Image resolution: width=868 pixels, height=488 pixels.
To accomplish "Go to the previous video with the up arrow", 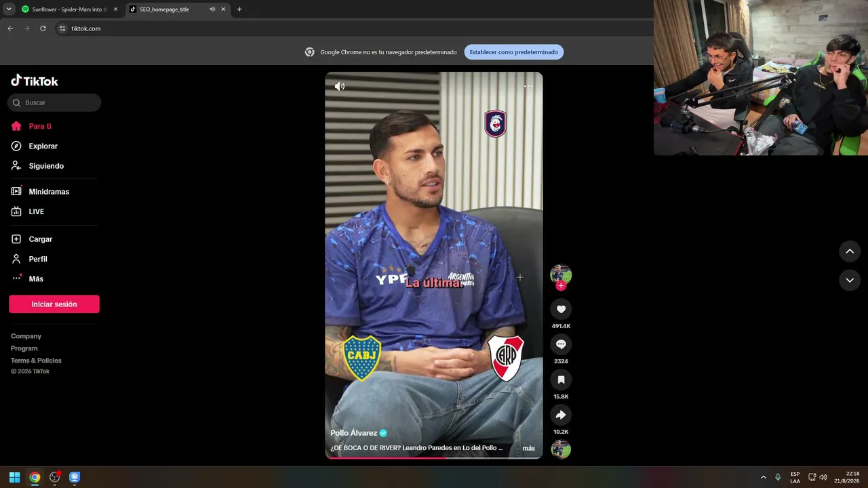I will (850, 251).
